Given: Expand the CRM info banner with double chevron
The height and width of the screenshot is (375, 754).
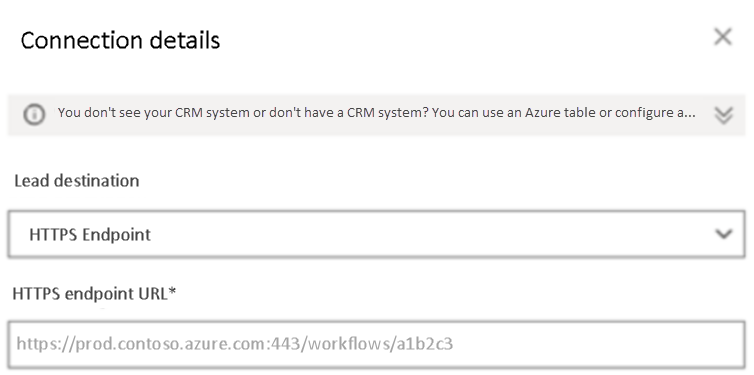Looking at the screenshot, I should pyautogui.click(x=723, y=115).
